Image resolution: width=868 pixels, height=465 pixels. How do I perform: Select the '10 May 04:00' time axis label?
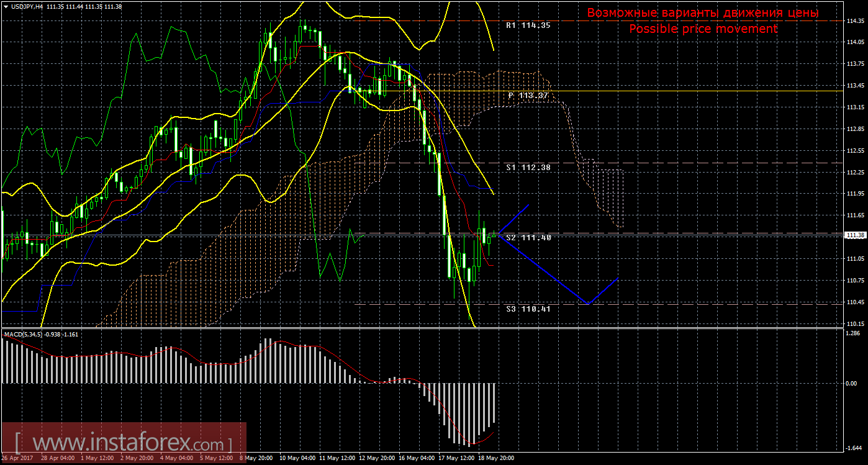[298, 459]
